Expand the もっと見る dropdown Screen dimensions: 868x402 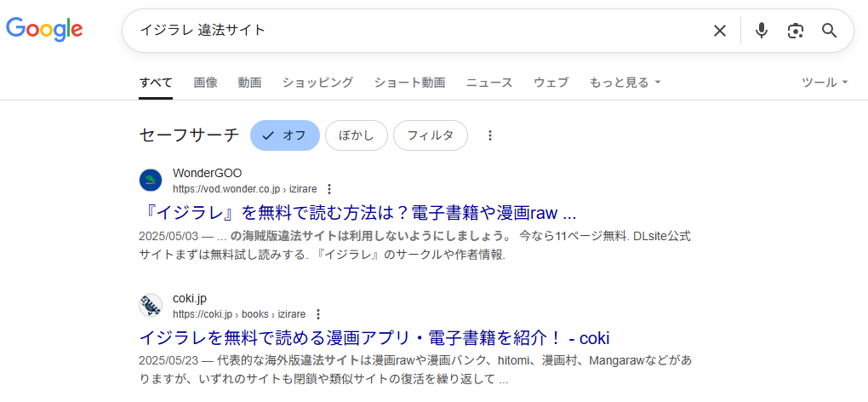click(x=625, y=83)
